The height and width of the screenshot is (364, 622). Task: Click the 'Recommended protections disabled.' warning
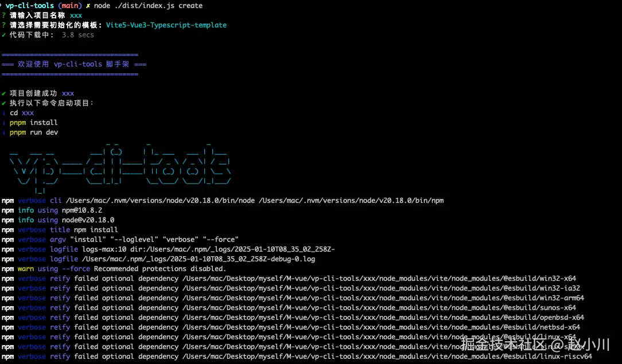tap(160, 269)
